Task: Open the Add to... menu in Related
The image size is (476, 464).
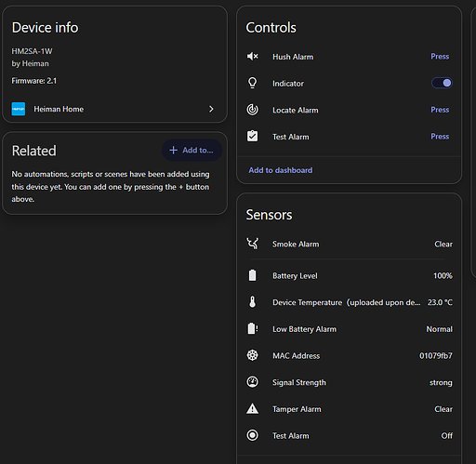Action: click(x=192, y=150)
